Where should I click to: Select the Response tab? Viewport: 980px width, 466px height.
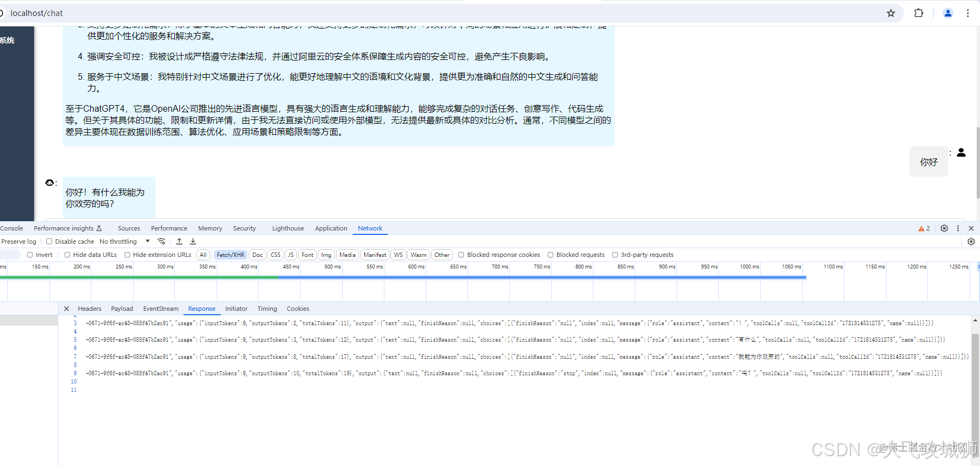(202, 309)
